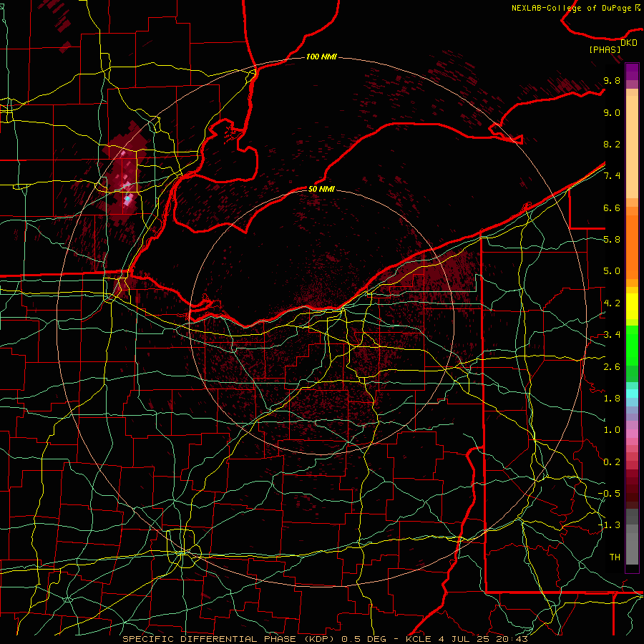Select the 4.2 scale value
Screen dimensions: 644x644
click(x=612, y=303)
